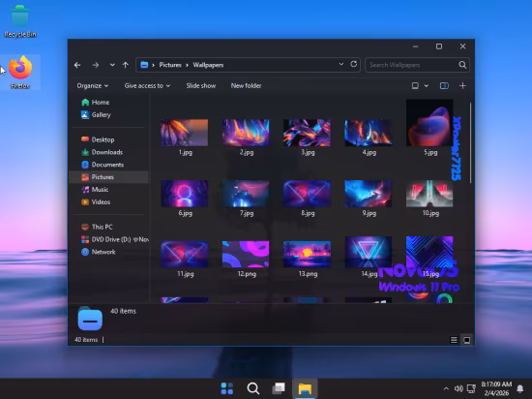Expand the view options dropdown arrow
The width and height of the screenshot is (532, 399).
[x=427, y=86]
